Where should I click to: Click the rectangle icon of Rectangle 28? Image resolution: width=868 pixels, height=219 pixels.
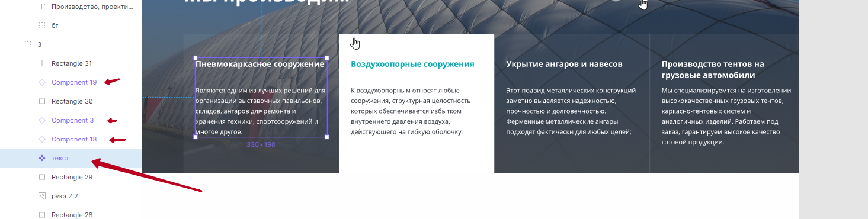(41, 215)
